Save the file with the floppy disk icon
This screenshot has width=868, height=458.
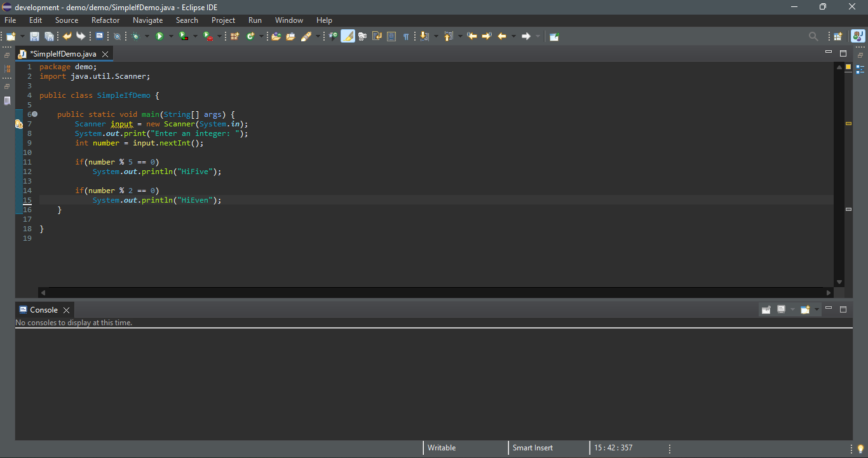[x=34, y=36]
